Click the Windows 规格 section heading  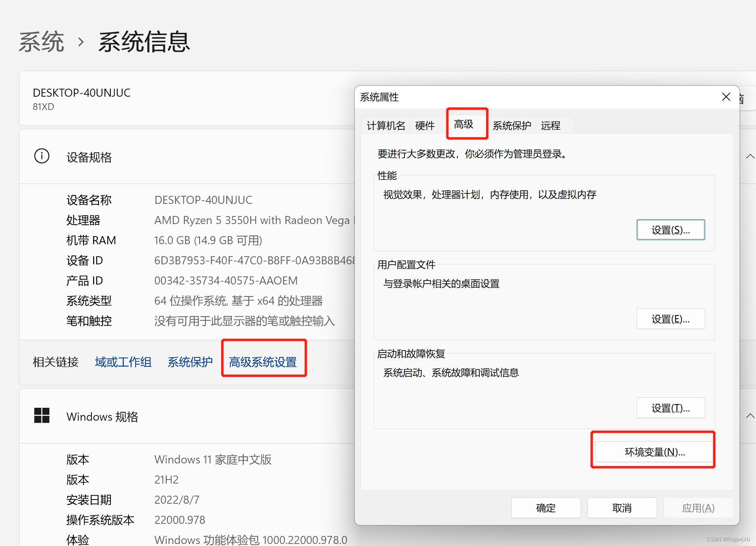coord(102,417)
